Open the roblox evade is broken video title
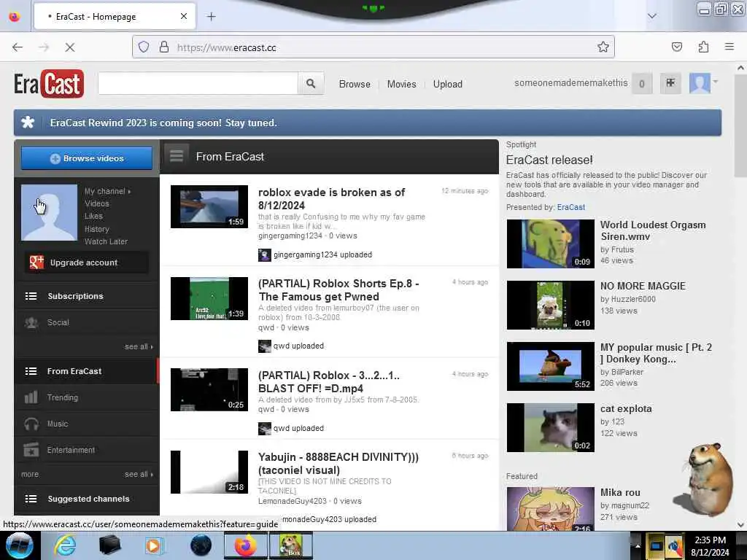This screenshot has height=560, width=747. point(332,198)
